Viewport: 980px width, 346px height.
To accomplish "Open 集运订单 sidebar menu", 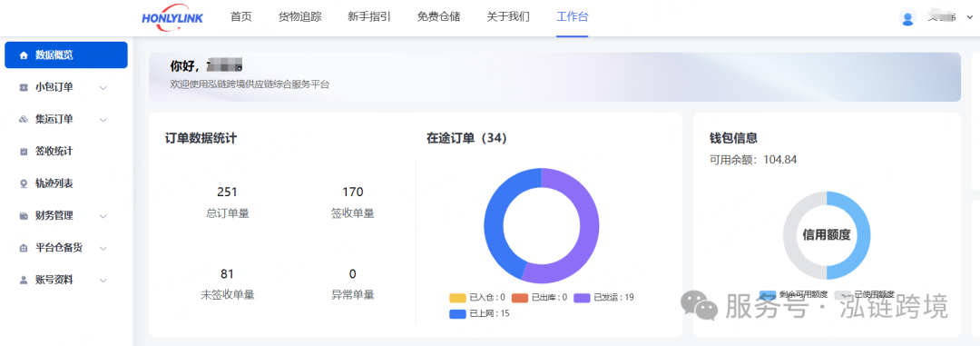I will point(66,120).
